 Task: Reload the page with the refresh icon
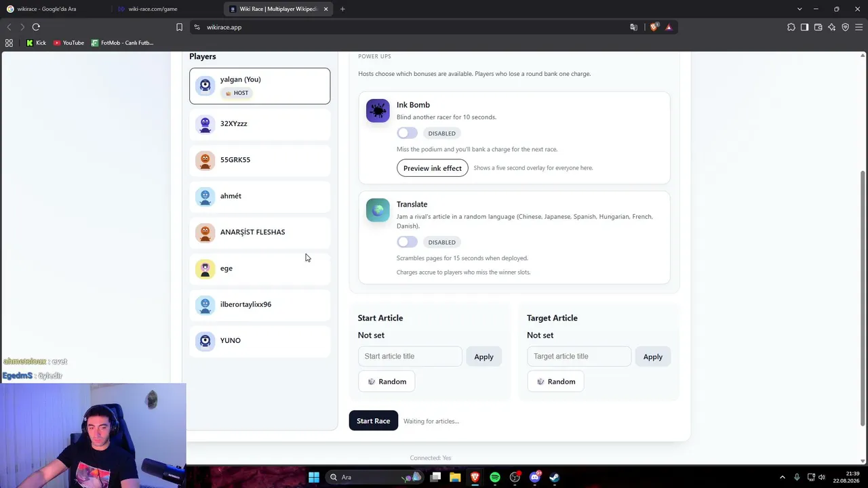pos(36,27)
